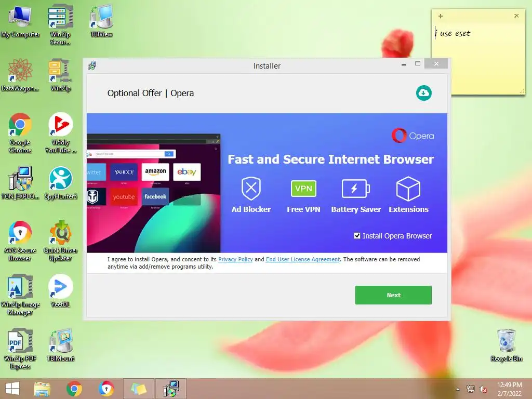
Task: Click the Opera logo in banner
Action: [413, 136]
